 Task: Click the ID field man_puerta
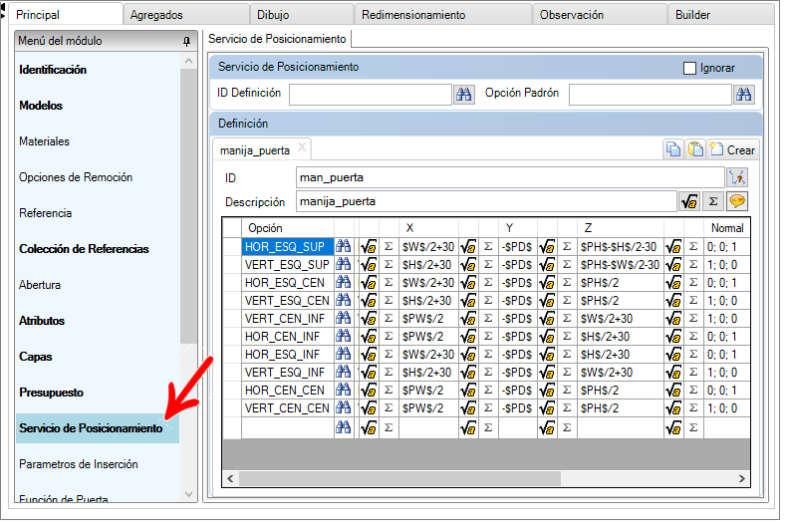click(510, 177)
